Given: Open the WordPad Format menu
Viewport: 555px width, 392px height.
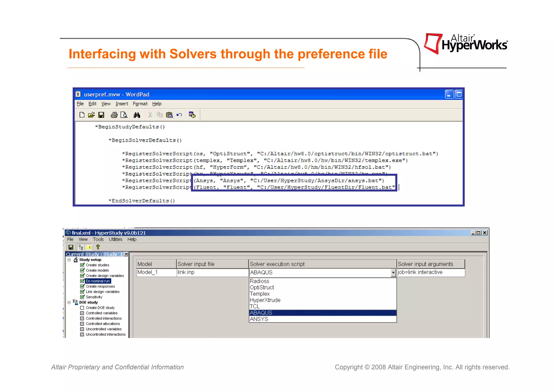Looking at the screenshot, I should pos(140,104).
